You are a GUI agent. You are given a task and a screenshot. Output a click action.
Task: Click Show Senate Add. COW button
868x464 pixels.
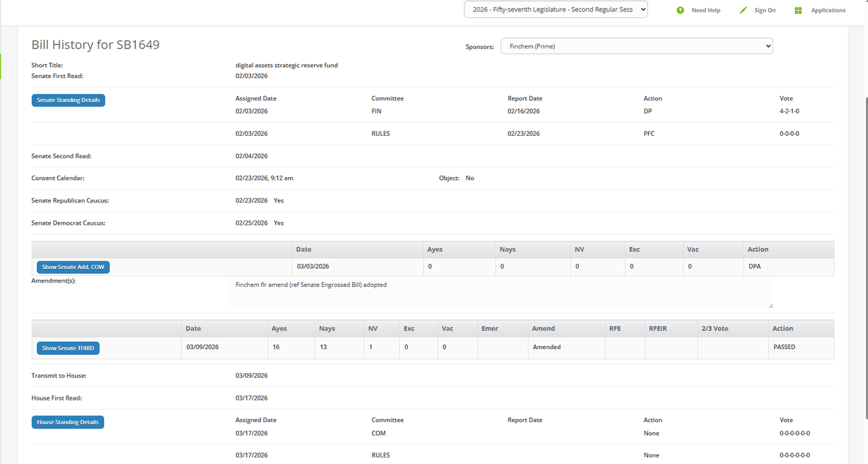[x=73, y=267]
